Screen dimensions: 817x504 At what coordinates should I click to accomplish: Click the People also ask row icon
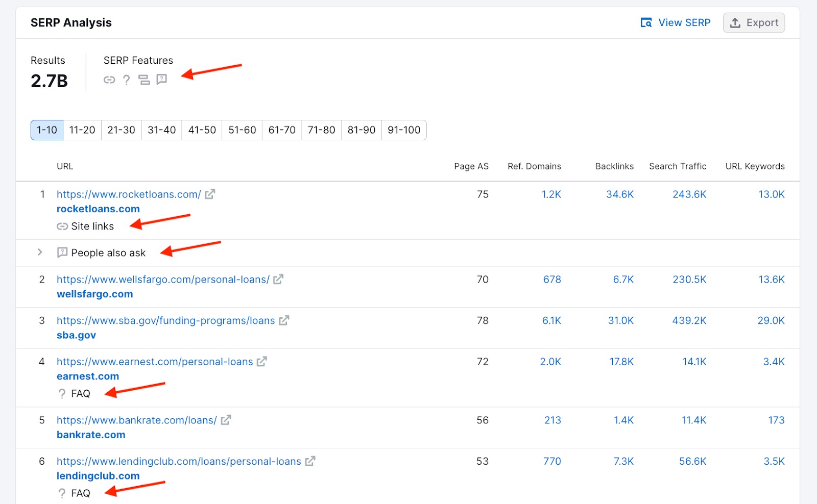pyautogui.click(x=62, y=253)
